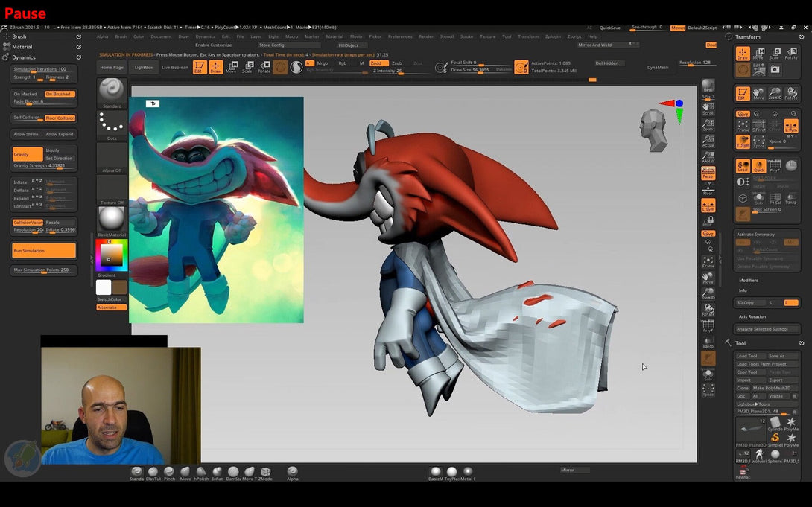The image size is (812, 507).
Task: Click the Run Simulation button
Action: pyautogui.click(x=44, y=250)
